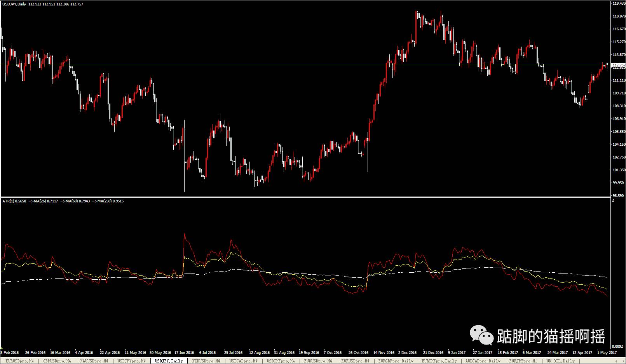Click the USDJPY,Daily chart title text
The image size is (626, 364).
pos(14,4)
